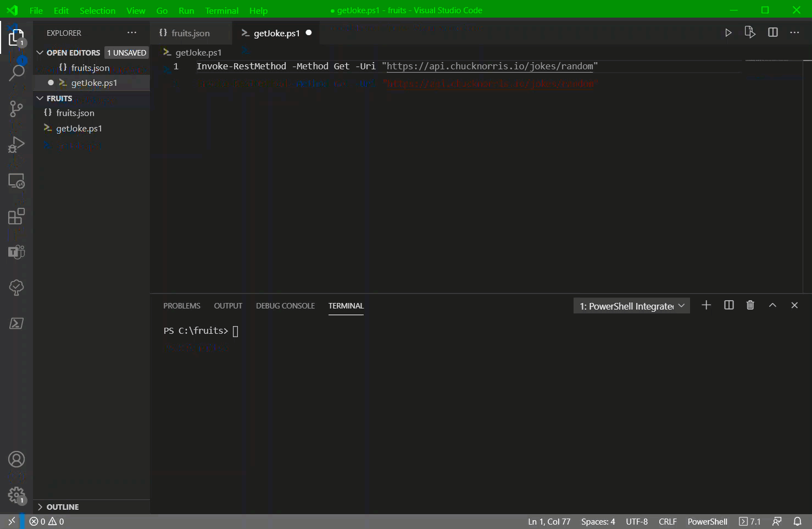Open the Manage gear icon
Viewport: 812px width, 529px height.
coord(16,495)
